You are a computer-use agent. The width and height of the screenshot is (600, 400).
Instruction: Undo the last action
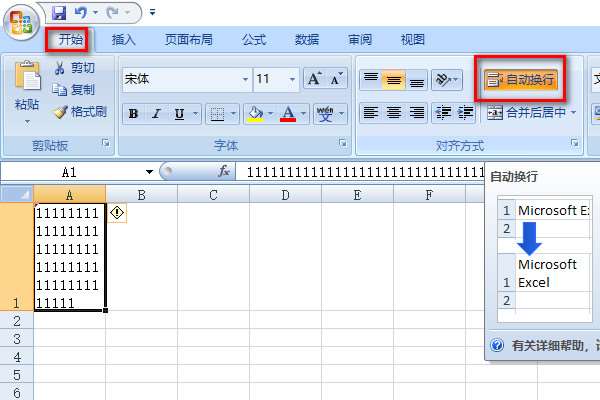[80, 13]
